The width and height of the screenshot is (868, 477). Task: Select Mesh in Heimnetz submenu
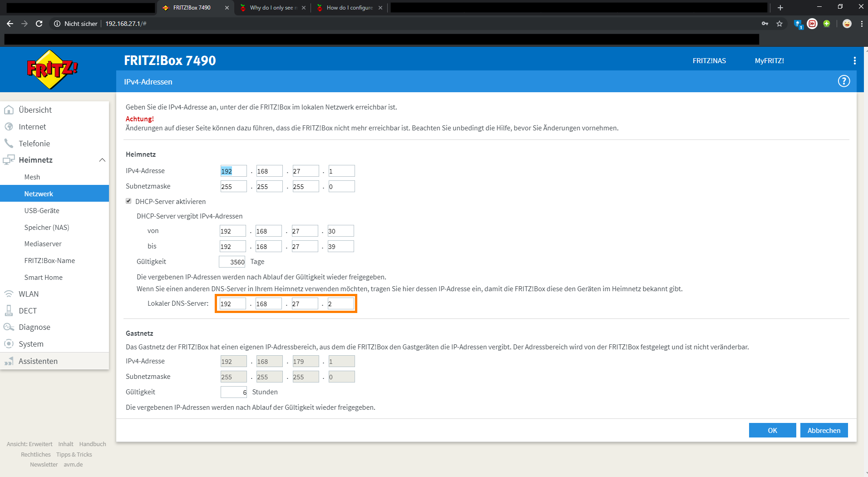32,177
